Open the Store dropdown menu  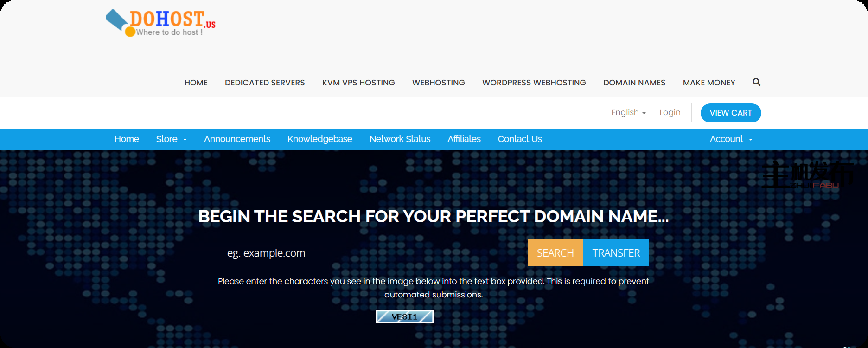point(171,139)
